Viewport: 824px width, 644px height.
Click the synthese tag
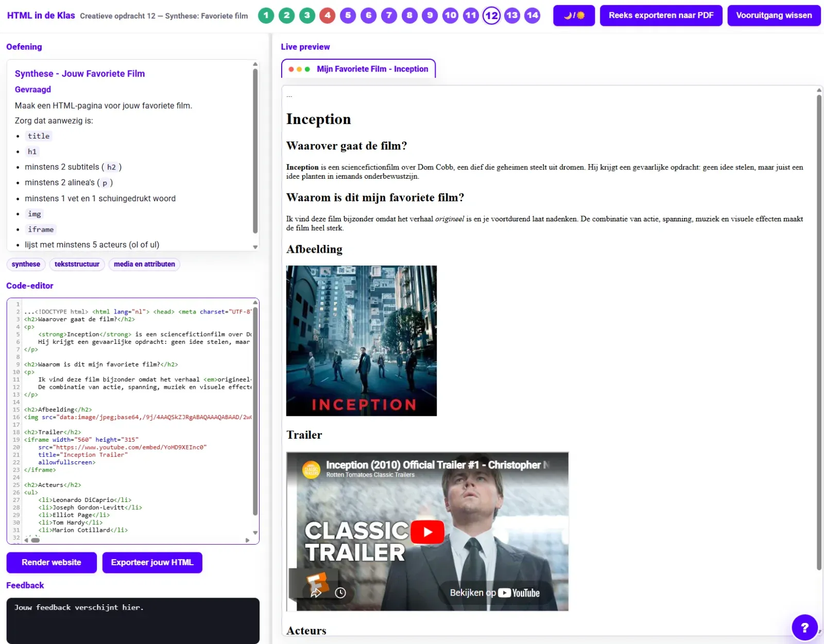26,264
